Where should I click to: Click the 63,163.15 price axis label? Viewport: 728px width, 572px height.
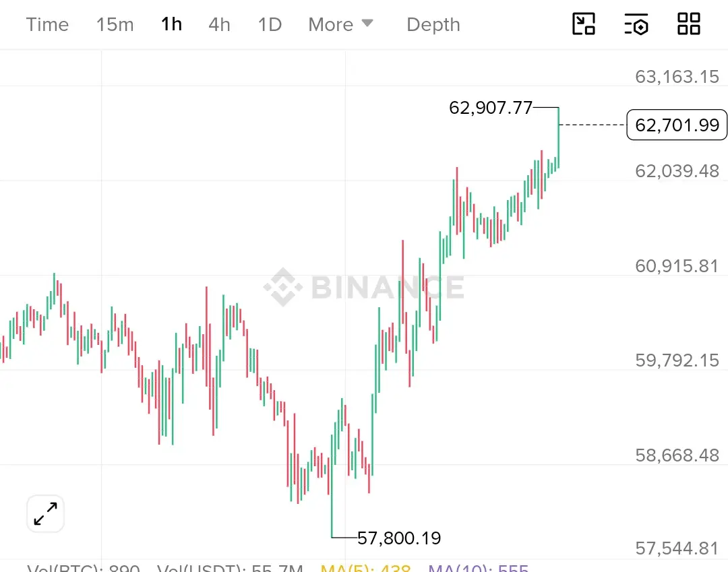click(677, 77)
